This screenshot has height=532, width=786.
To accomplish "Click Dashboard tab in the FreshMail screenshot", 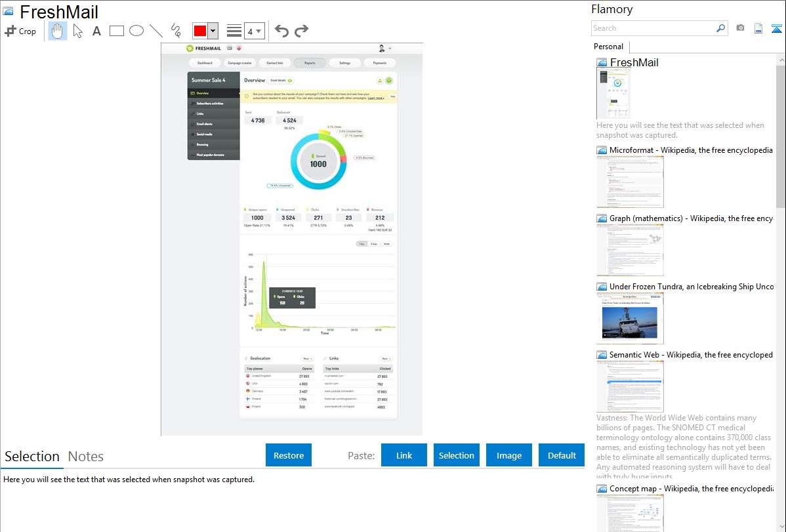I will coord(205,63).
